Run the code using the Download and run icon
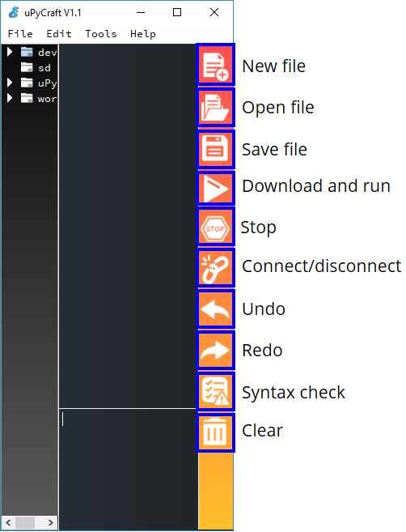Image resolution: width=406 pixels, height=532 pixels. [215, 188]
